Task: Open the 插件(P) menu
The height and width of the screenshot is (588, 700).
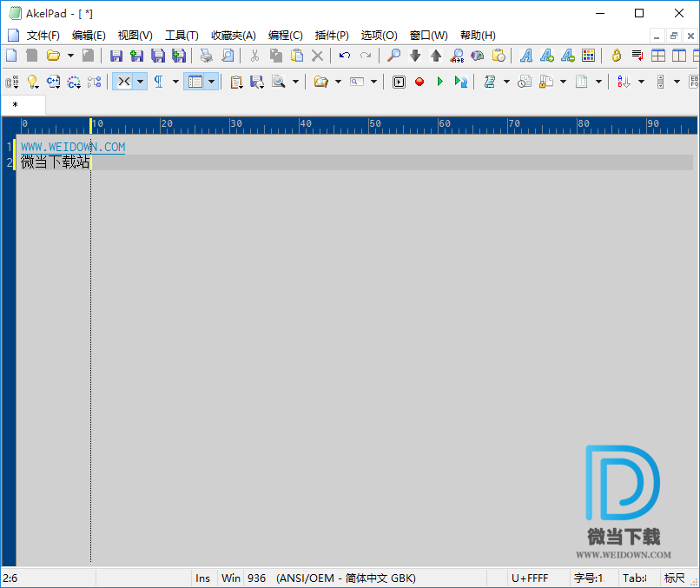Action: (332, 36)
